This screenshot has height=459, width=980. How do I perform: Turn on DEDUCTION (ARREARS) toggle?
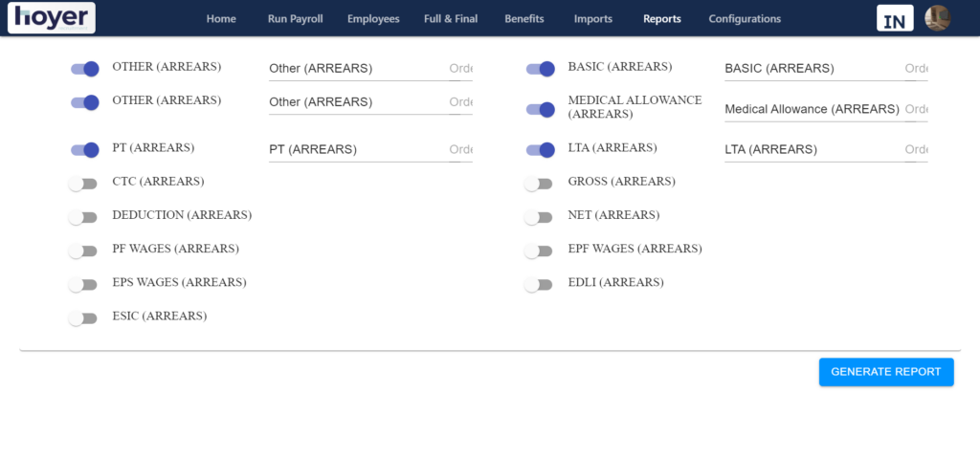coord(82,217)
